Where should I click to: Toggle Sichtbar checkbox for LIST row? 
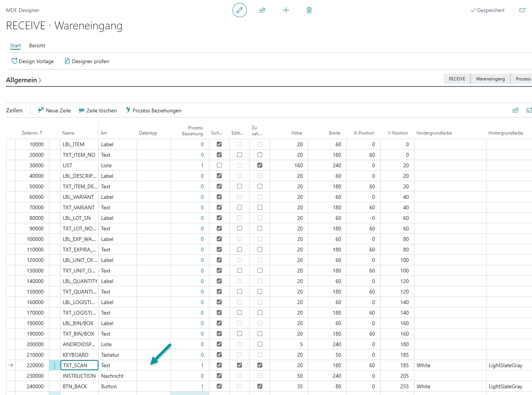click(x=219, y=165)
